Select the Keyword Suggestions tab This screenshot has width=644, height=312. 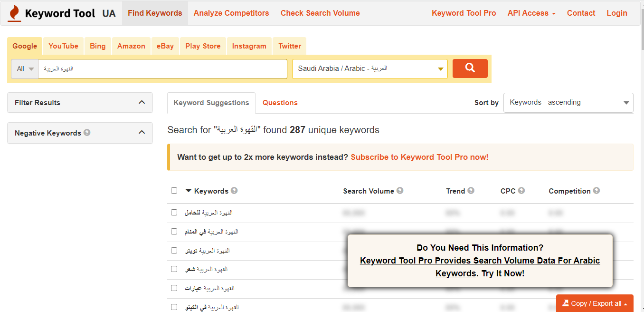point(211,103)
